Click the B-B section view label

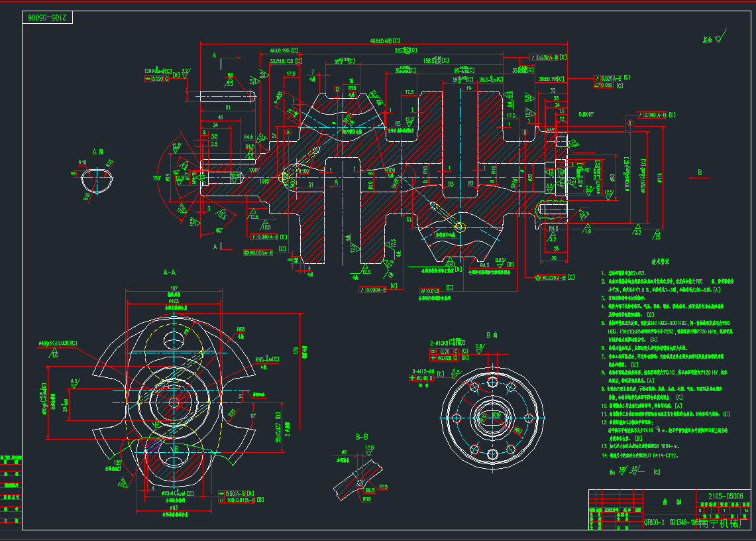pos(362,436)
